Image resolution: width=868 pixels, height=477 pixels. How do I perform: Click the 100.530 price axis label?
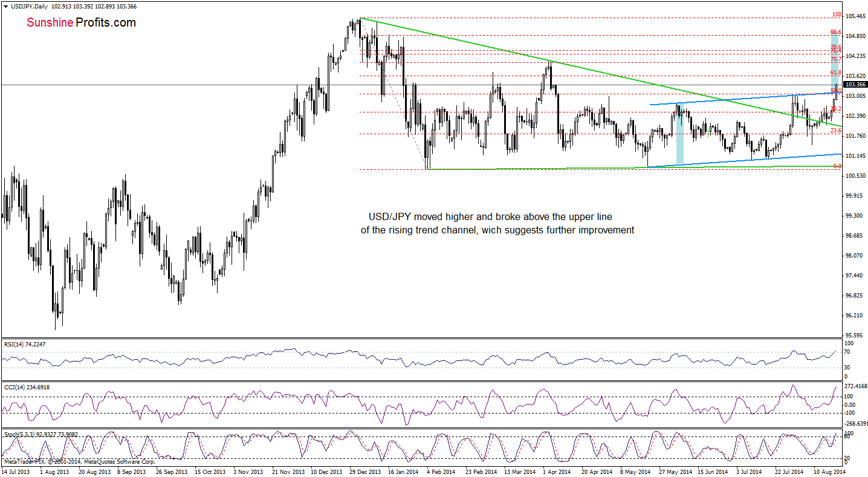click(x=856, y=175)
